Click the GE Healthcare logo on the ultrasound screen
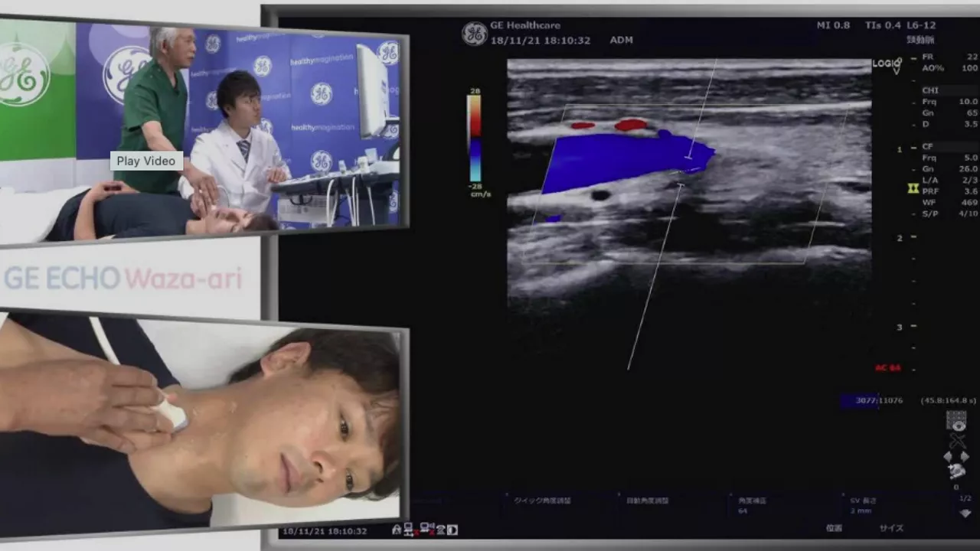Image resolution: width=980 pixels, height=551 pixels. point(474,34)
